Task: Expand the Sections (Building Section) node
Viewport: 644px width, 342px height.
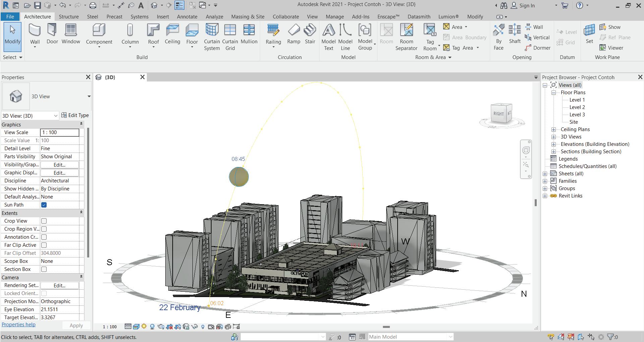Action: pyautogui.click(x=554, y=152)
